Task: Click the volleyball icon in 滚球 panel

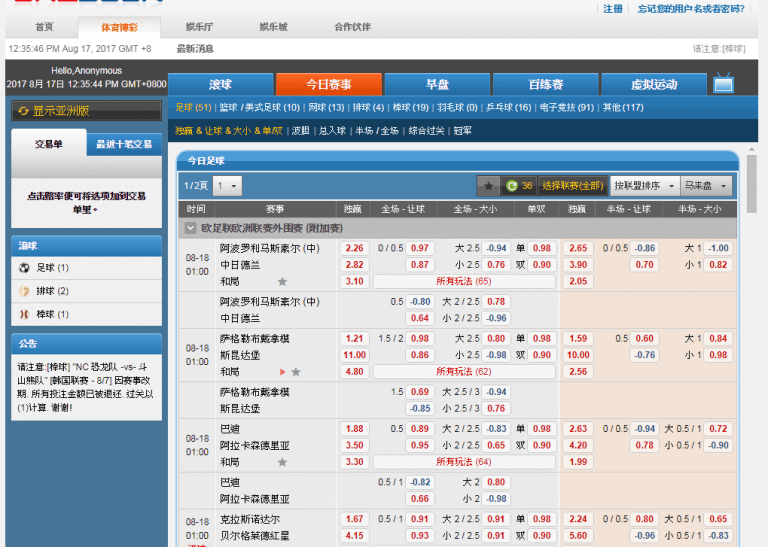Action: click(24, 291)
